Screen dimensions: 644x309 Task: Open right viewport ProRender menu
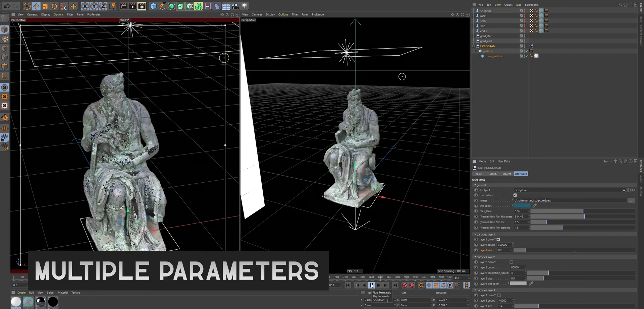318,14
